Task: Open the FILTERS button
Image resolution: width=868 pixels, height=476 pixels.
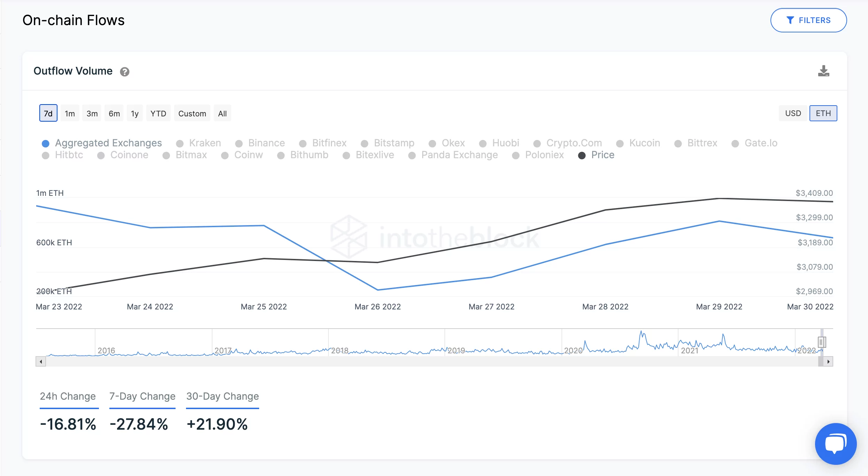Action: (808, 20)
